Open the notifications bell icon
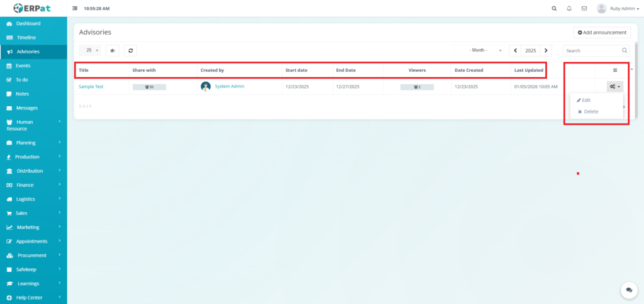The width and height of the screenshot is (644, 304). (569, 9)
